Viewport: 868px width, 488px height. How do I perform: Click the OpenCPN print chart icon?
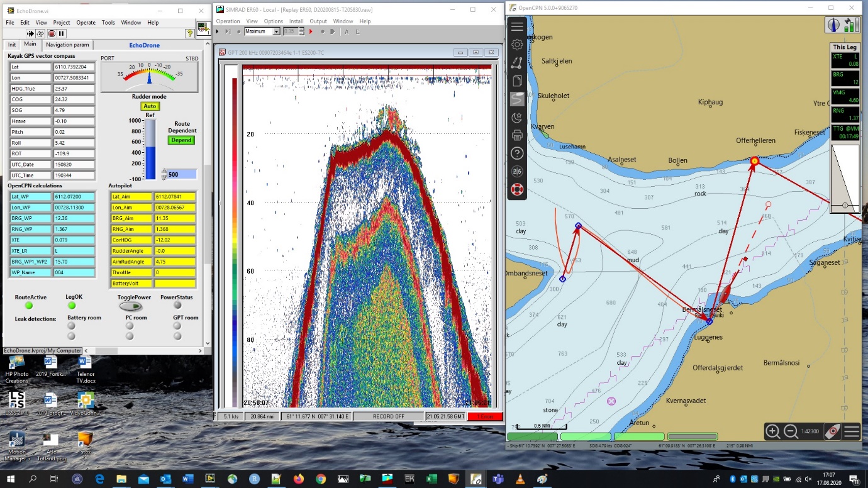pyautogui.click(x=517, y=135)
